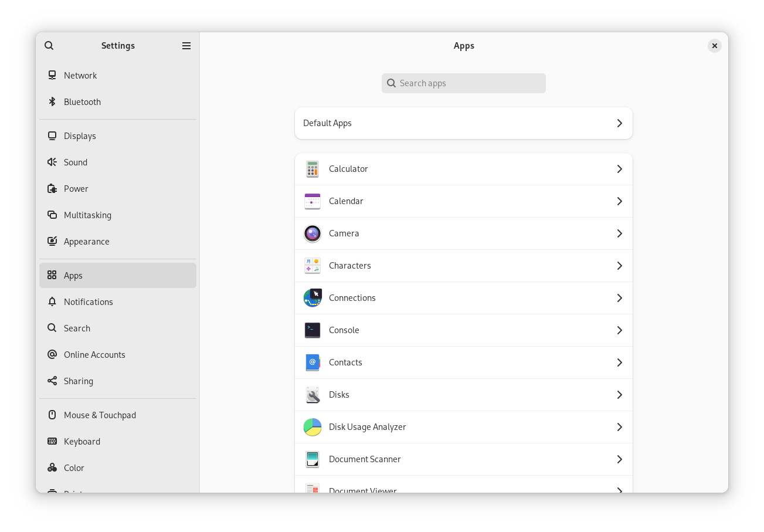The image size is (764, 532).
Task: Click the Bluetooth icon in the sidebar
Action: pyautogui.click(x=52, y=101)
